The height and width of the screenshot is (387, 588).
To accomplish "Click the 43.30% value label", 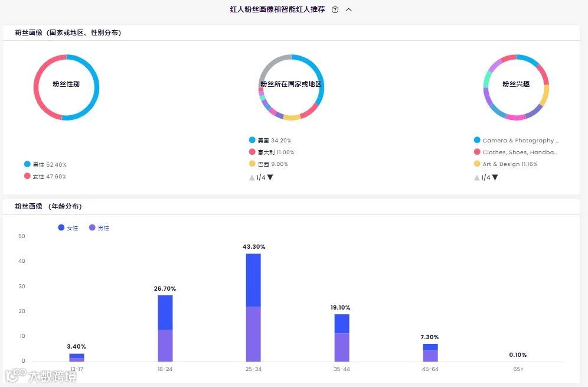I will 254,246.
